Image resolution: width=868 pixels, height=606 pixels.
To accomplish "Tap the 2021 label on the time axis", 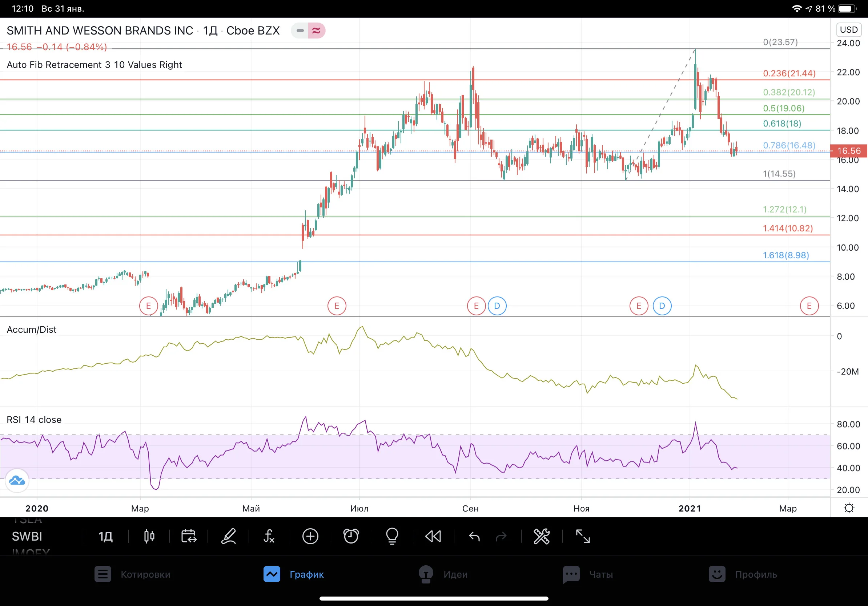I will click(690, 509).
